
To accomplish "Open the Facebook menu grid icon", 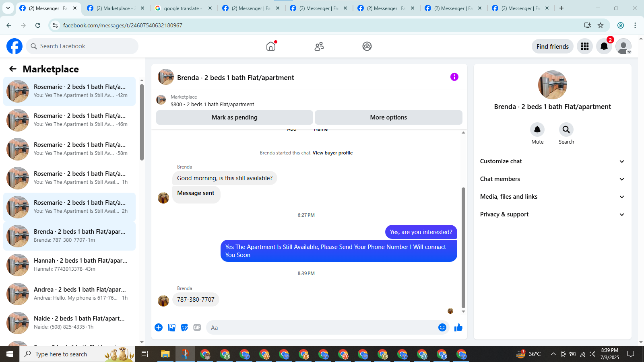I will point(585,46).
